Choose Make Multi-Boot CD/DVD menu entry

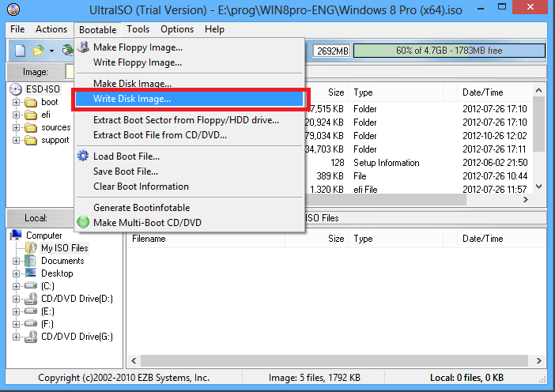tap(190, 223)
